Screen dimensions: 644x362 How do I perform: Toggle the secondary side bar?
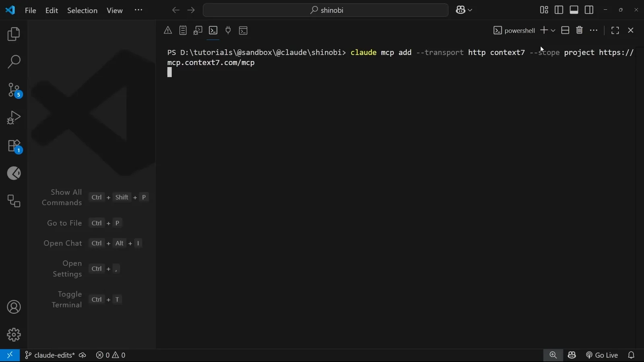[589, 10]
